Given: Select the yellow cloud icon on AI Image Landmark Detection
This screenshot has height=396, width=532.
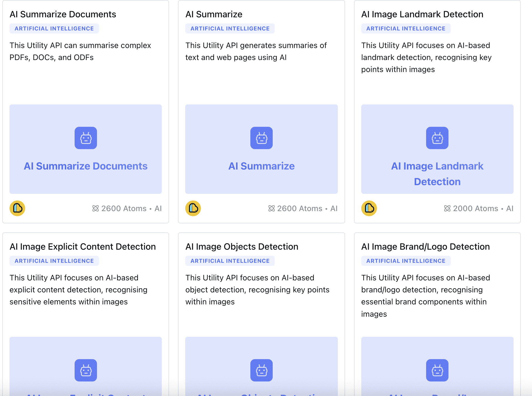Looking at the screenshot, I should tap(369, 208).
